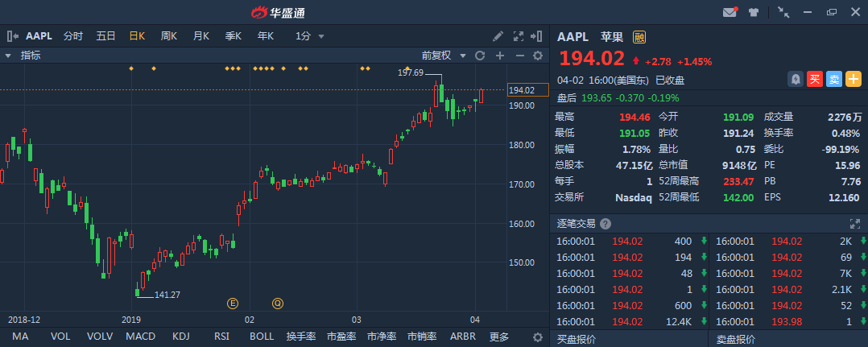
Task: Click the AAPL ticker in chart toolbar
Action: (39, 36)
